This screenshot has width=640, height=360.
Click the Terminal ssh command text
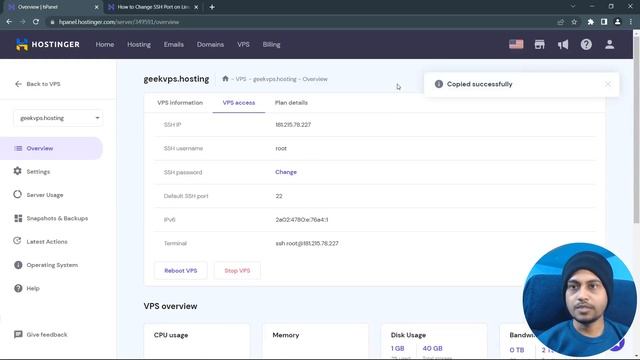(x=307, y=243)
